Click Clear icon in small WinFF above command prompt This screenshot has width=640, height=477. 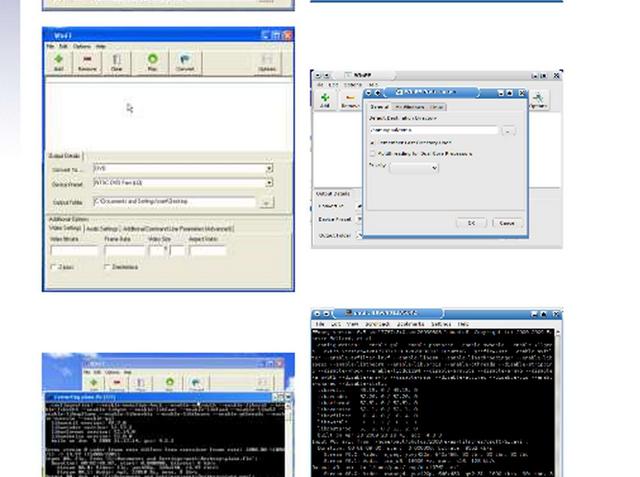(140, 384)
